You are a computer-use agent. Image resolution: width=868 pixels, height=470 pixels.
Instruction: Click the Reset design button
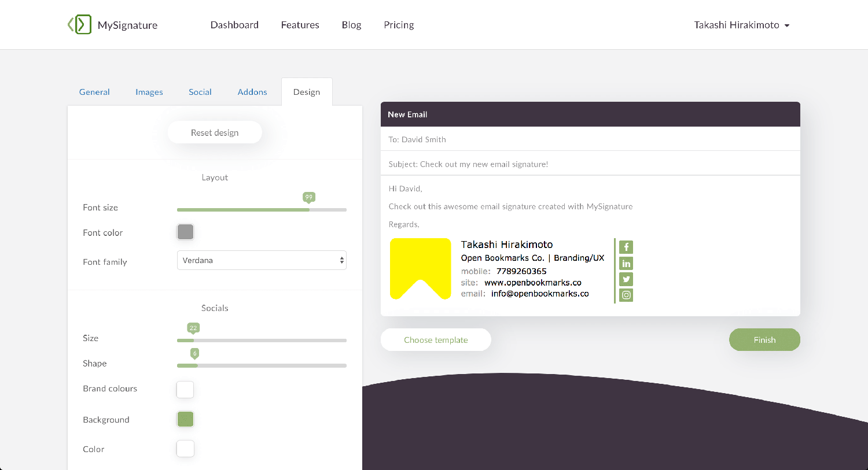(215, 132)
